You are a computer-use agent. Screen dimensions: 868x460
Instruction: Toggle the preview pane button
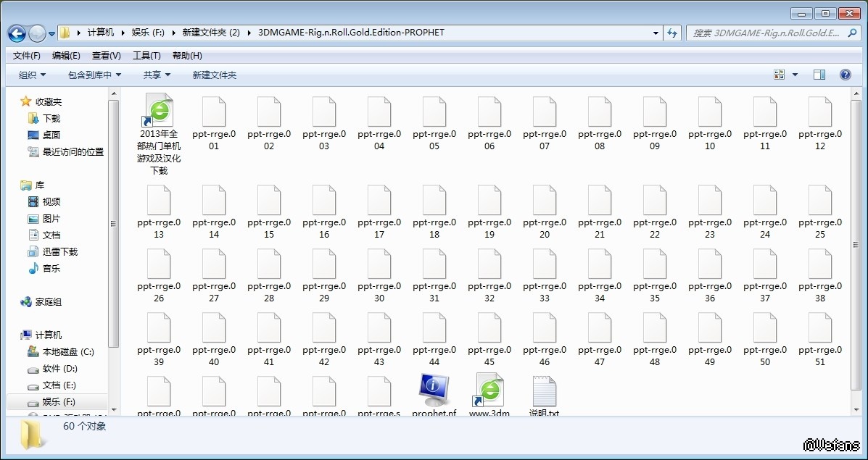(x=819, y=75)
